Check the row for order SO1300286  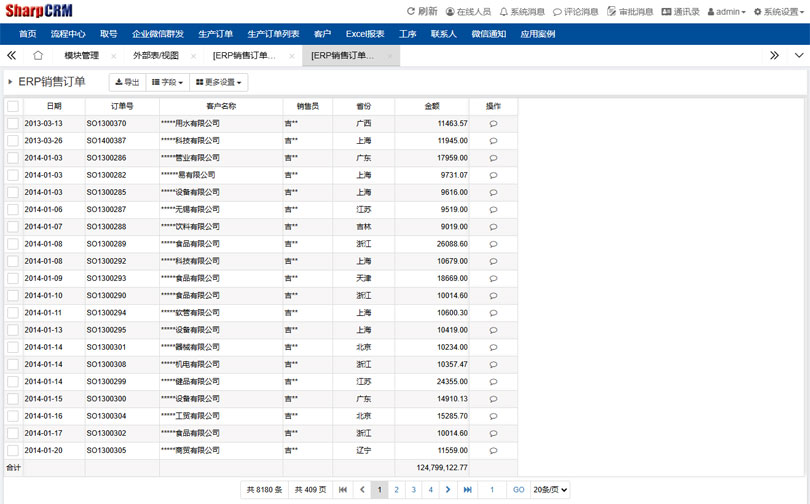tap(13, 158)
